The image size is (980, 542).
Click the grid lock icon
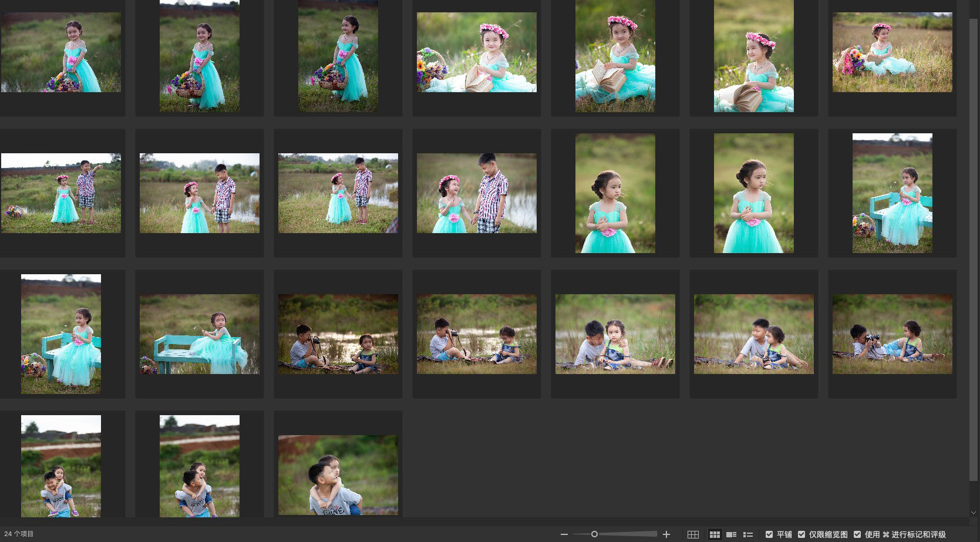click(x=693, y=534)
